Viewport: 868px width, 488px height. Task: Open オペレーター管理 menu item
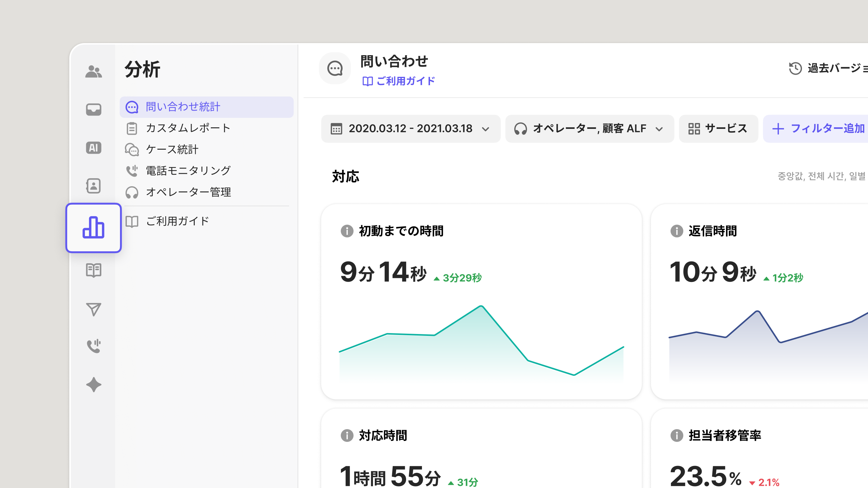point(206,192)
